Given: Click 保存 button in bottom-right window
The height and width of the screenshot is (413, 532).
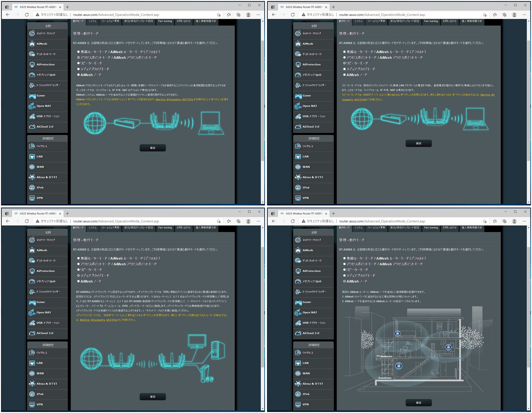Looking at the screenshot, I should 419,403.
